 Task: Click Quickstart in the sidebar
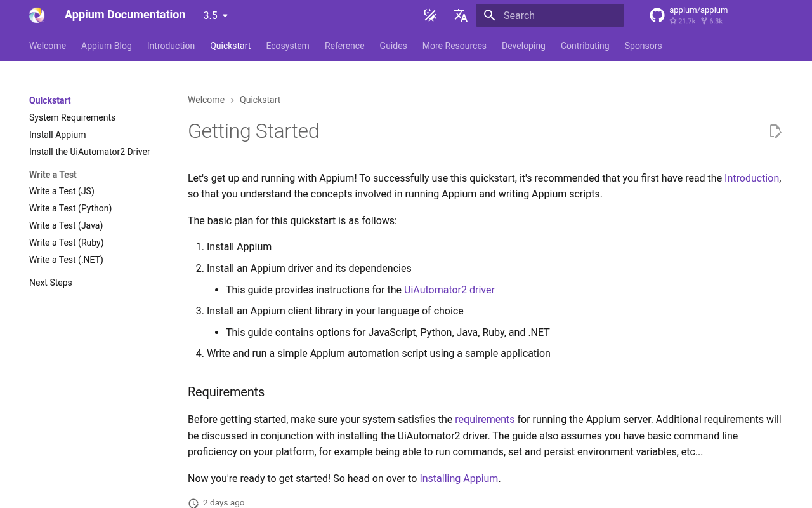50,100
